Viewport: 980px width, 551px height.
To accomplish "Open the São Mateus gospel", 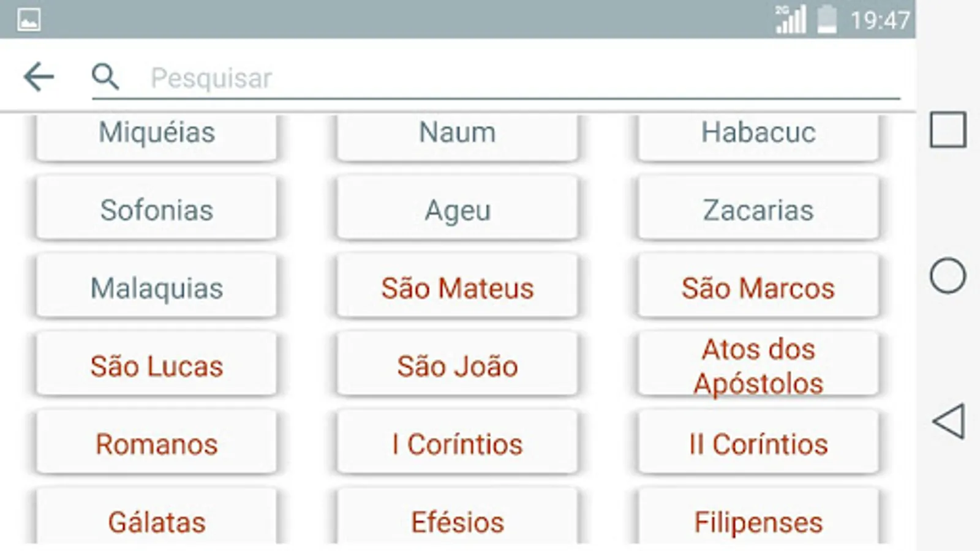I will coord(457,288).
